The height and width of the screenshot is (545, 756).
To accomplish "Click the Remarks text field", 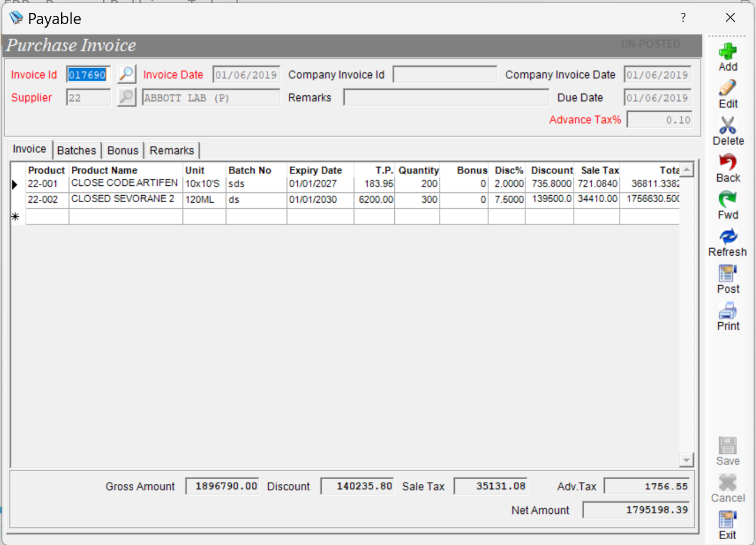I will click(x=446, y=98).
